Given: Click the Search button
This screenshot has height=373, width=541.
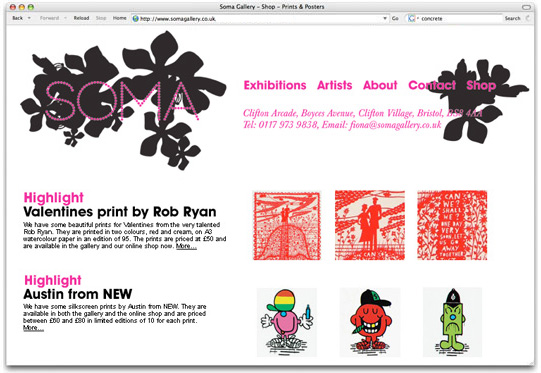Looking at the screenshot, I should click(x=512, y=19).
